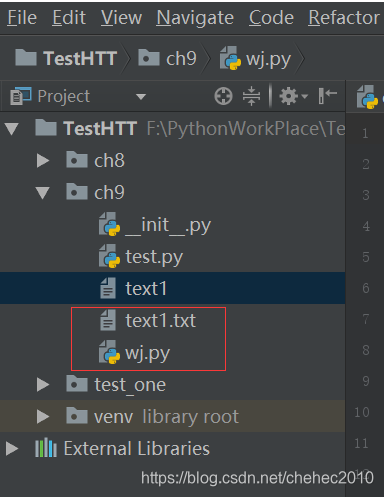The height and width of the screenshot is (497, 384).
Task: Select test.py in the tree
Action: tap(154, 257)
